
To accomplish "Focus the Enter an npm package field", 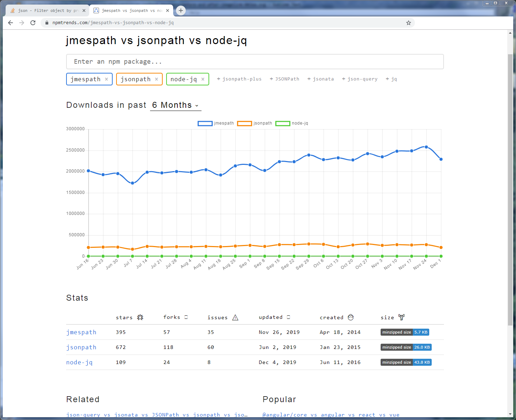I will pos(255,62).
